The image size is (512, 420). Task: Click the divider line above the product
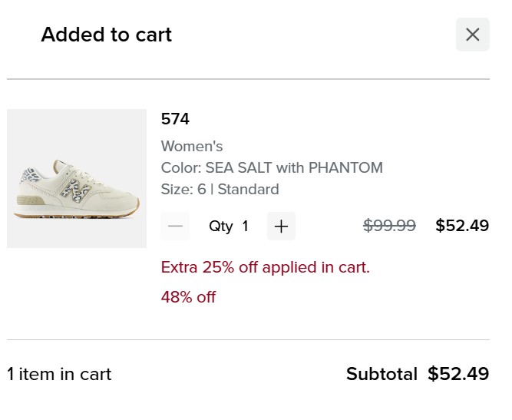point(248,79)
